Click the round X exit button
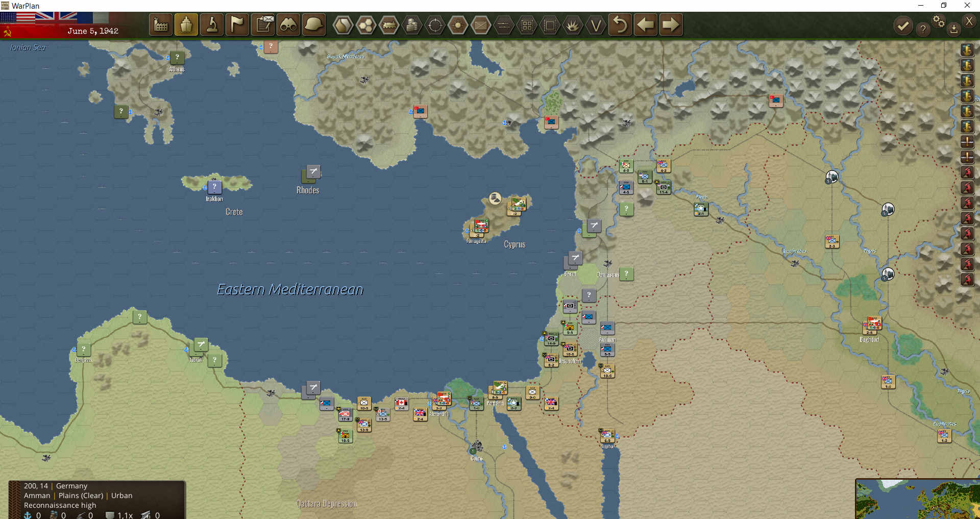The width and height of the screenshot is (980, 519). point(969,21)
